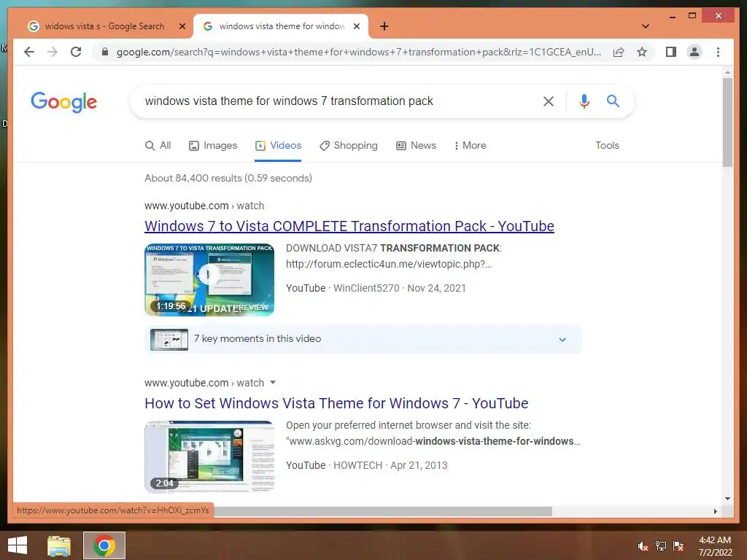The width and height of the screenshot is (747, 560).
Task: Click the network tray icon
Action: (661, 546)
